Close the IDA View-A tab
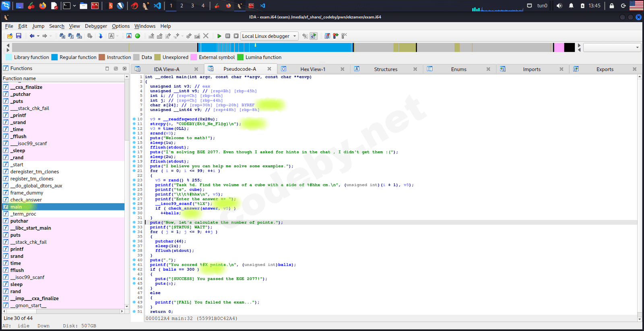This screenshot has width=644, height=331. click(x=196, y=69)
